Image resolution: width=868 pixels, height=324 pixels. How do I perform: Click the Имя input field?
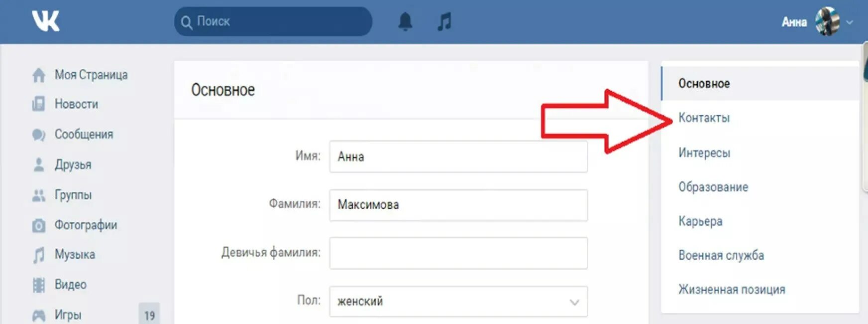(x=458, y=157)
